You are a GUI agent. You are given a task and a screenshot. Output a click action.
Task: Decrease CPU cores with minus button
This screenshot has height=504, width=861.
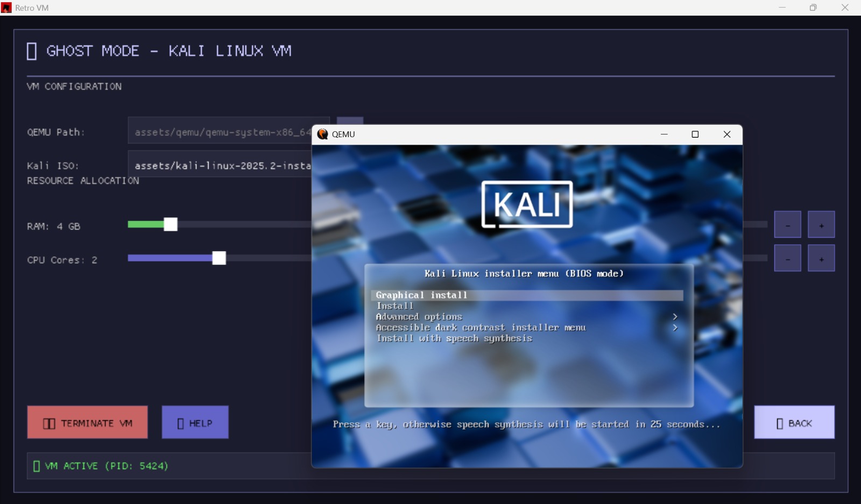pos(787,258)
